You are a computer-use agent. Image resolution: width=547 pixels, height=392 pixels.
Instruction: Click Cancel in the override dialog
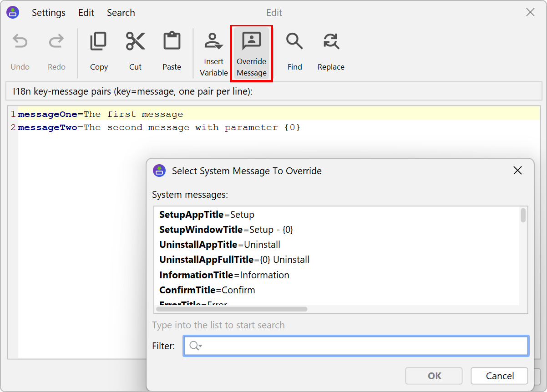[499, 376]
